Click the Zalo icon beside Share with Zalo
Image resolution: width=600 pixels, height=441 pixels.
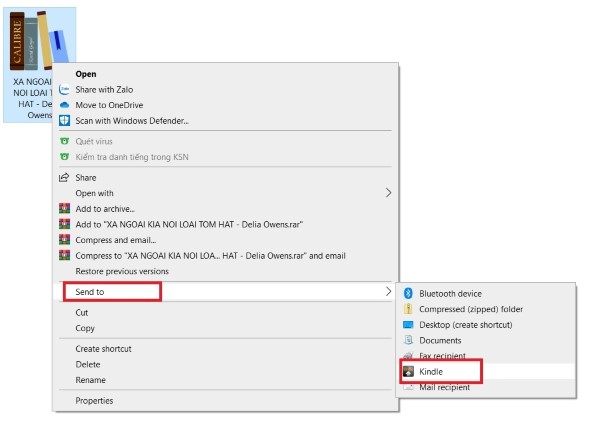coord(64,89)
